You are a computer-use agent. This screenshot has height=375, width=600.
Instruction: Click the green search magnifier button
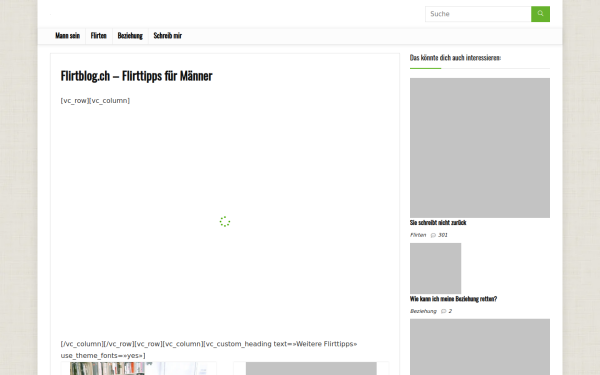click(x=540, y=14)
